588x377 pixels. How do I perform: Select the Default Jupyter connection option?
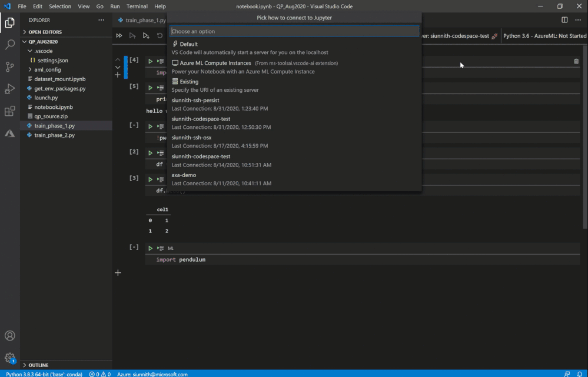294,48
